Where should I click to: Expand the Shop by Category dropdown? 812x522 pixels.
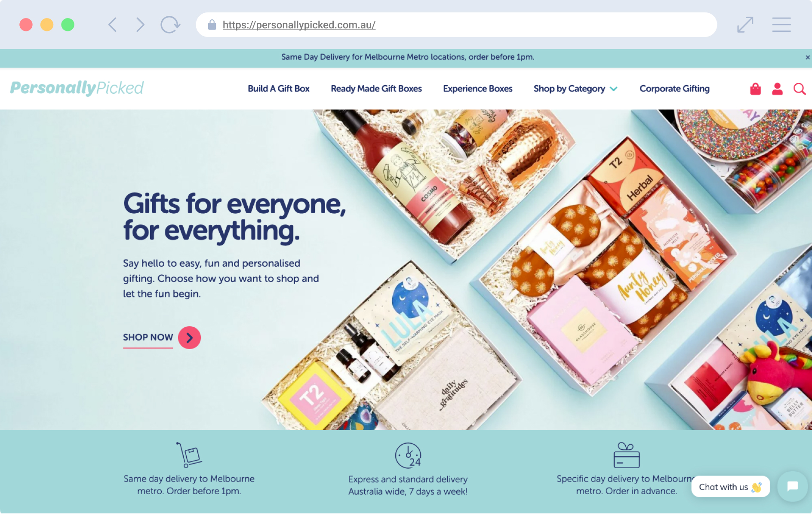click(x=575, y=89)
